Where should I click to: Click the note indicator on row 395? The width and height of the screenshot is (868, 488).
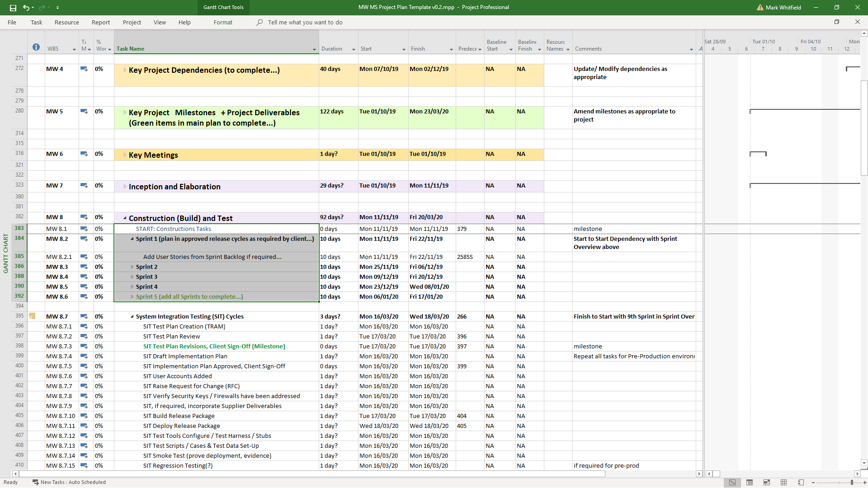tap(32, 316)
